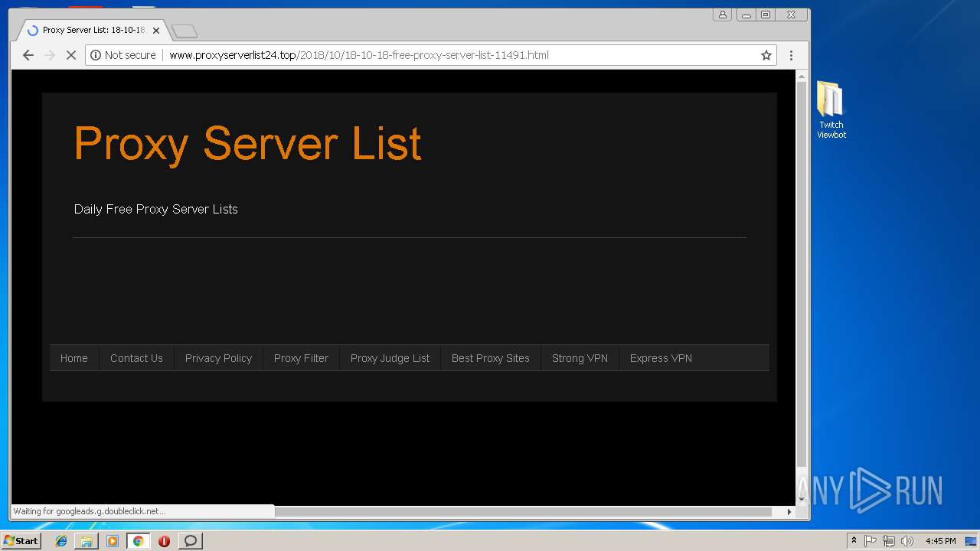This screenshot has height=551, width=980.
Task: Open the Contact Us page
Action: pos(136,358)
